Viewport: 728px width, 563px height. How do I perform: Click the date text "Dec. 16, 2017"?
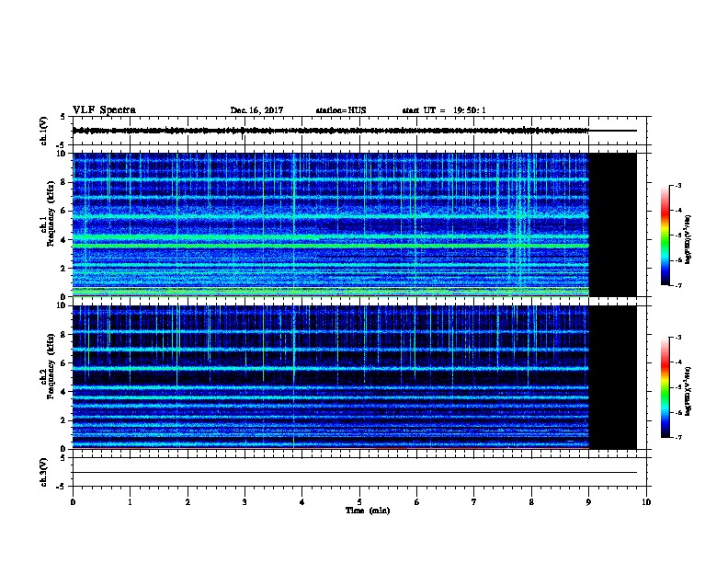pos(256,110)
